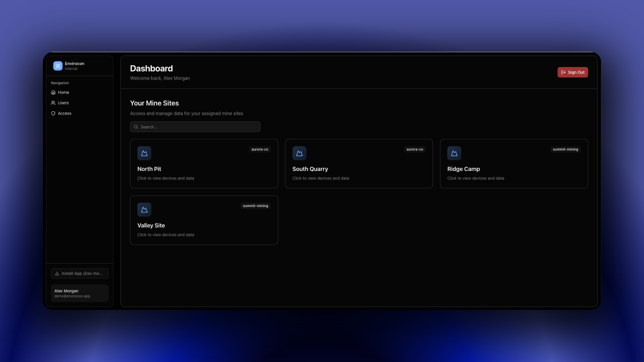Viewport: 644px width, 362px height.
Task: Click the Envirocon brand name text
Action: click(x=74, y=64)
